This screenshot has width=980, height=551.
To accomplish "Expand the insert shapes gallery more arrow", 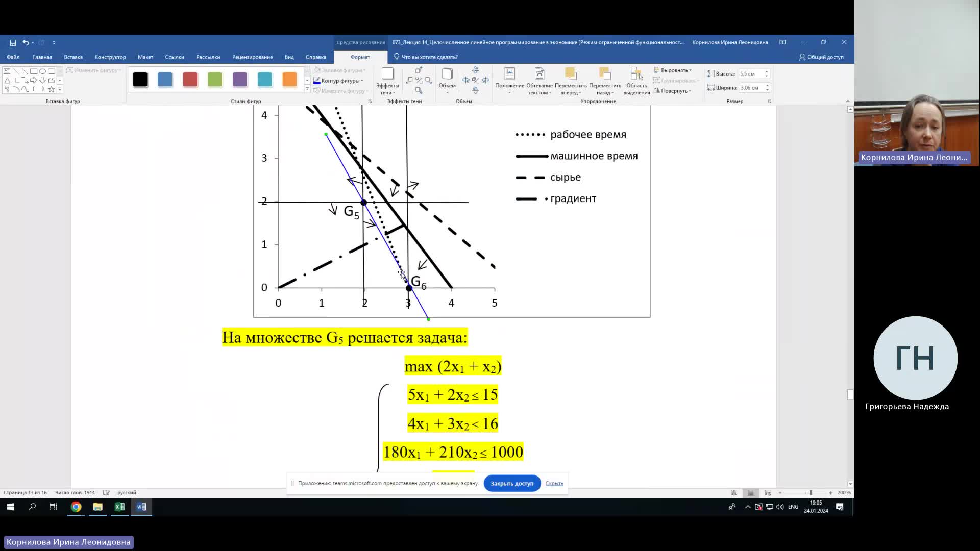I will point(60,89).
